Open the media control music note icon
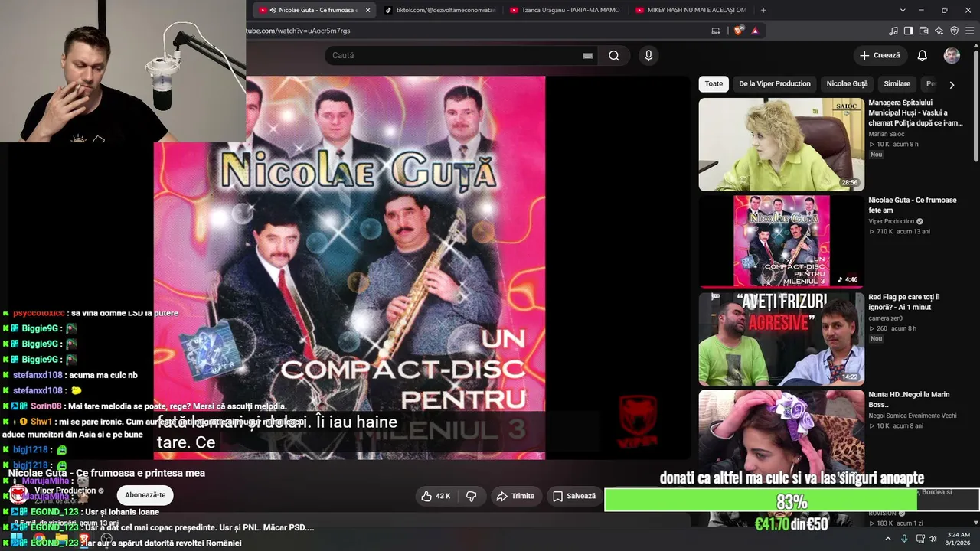Viewport: 980px width, 551px height. pyautogui.click(x=893, y=31)
